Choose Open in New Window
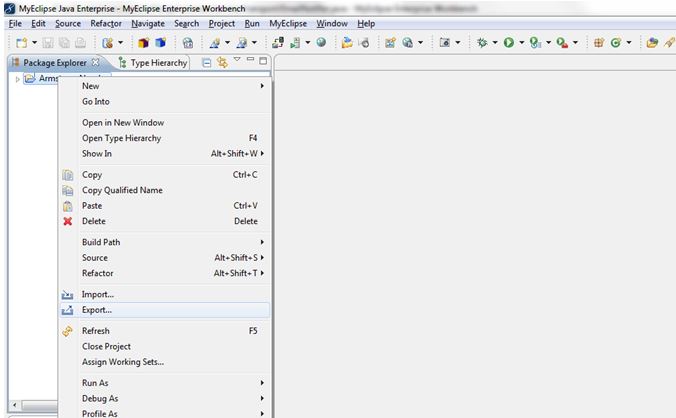 pos(164,123)
